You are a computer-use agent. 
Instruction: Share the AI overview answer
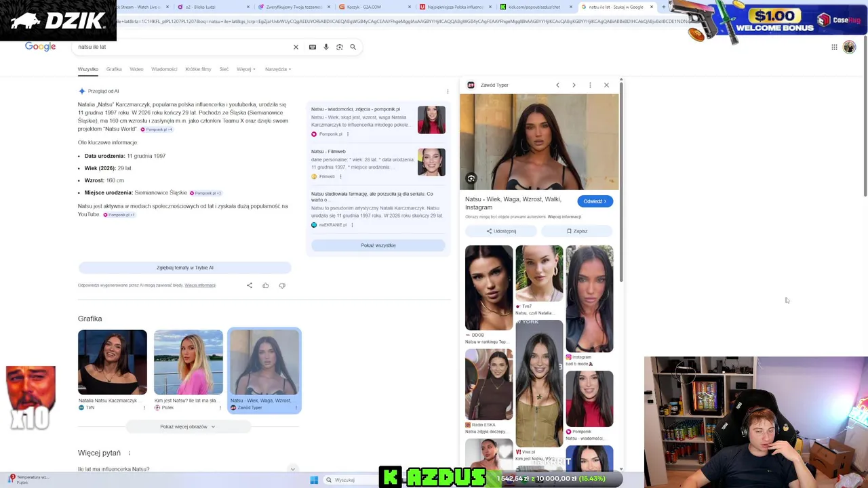(x=250, y=285)
